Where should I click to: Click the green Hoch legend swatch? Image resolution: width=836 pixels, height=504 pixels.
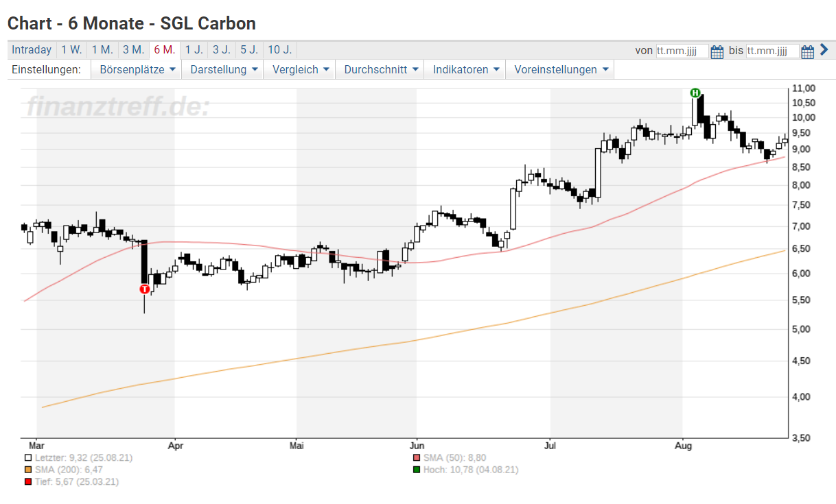[416, 470]
